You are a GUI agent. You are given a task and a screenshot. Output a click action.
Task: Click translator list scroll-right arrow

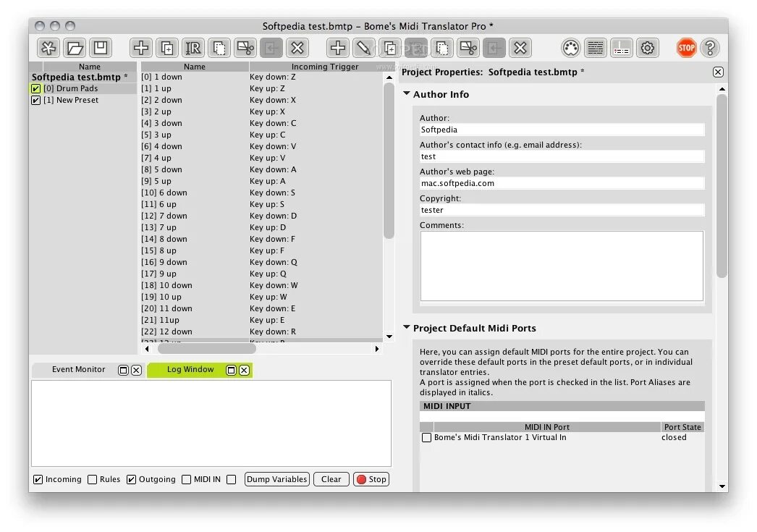(377, 349)
